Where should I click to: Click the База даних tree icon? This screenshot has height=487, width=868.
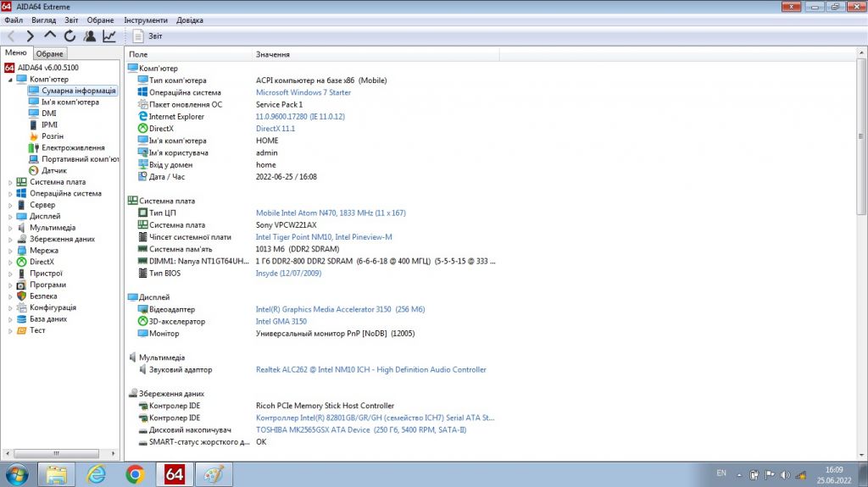click(x=21, y=318)
